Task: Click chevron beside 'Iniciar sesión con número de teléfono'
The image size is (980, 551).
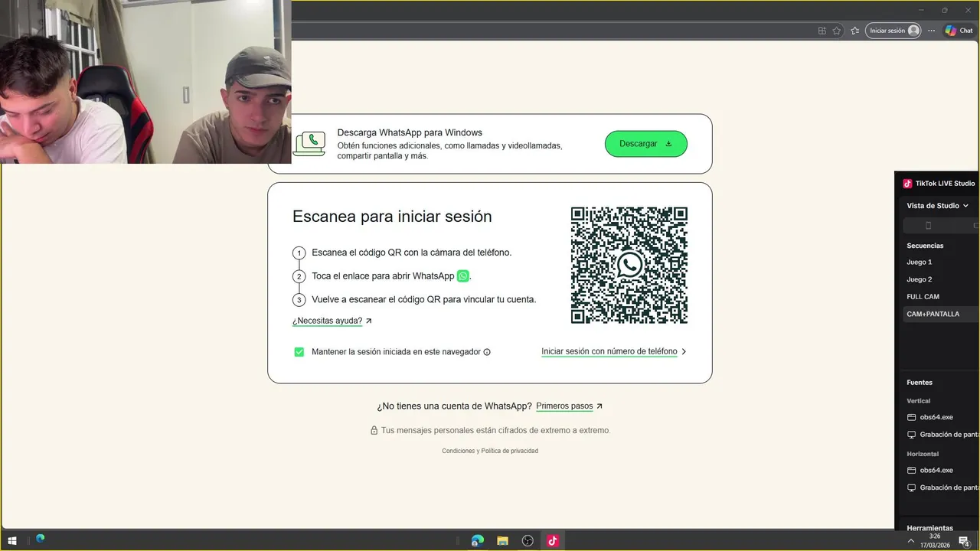Action: (684, 352)
